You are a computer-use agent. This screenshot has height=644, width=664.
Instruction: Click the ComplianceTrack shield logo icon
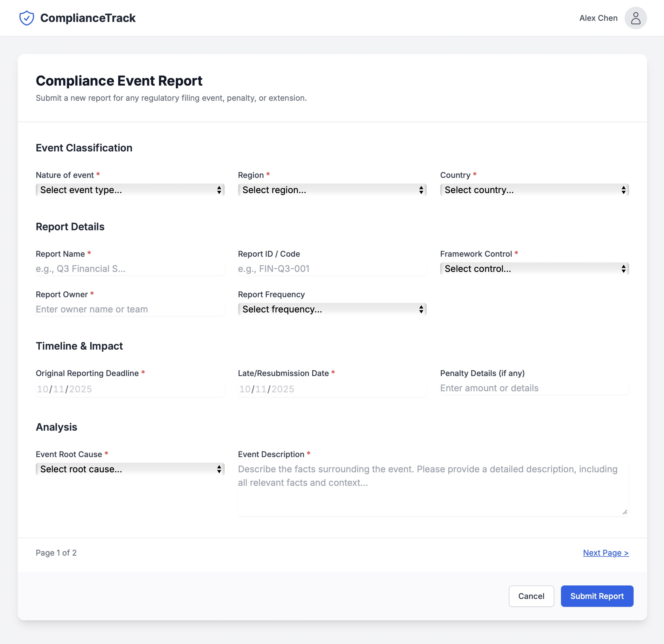pos(26,18)
